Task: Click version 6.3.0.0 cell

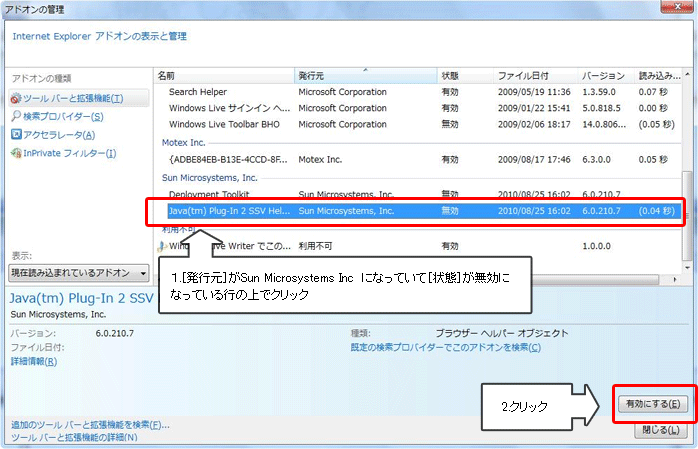Action: point(596,159)
